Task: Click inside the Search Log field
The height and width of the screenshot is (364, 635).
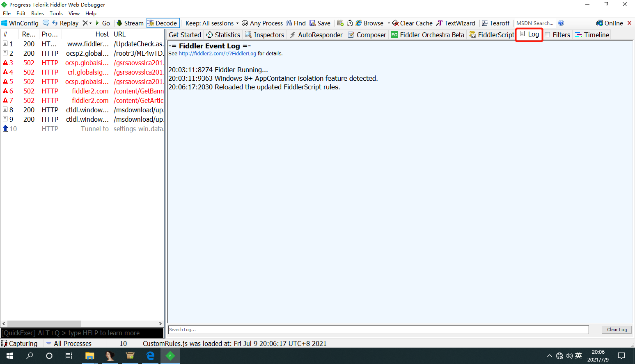Action: (378, 330)
